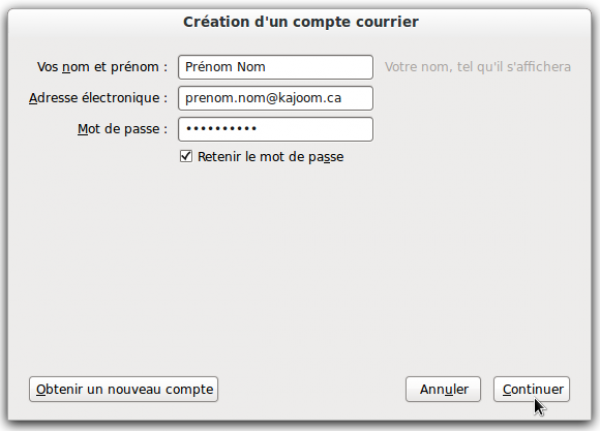
Task: Click the 'Mot de passe :' label
Action: 122,129
